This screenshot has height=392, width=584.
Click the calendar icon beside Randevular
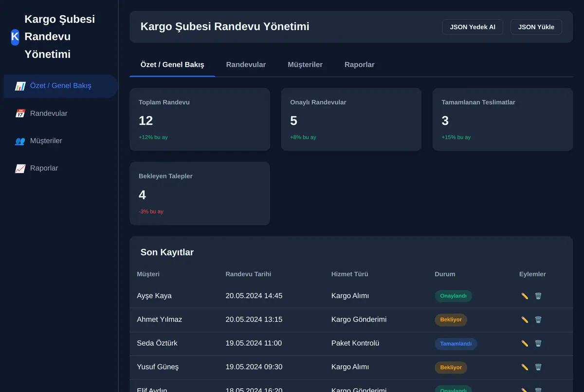(x=20, y=113)
